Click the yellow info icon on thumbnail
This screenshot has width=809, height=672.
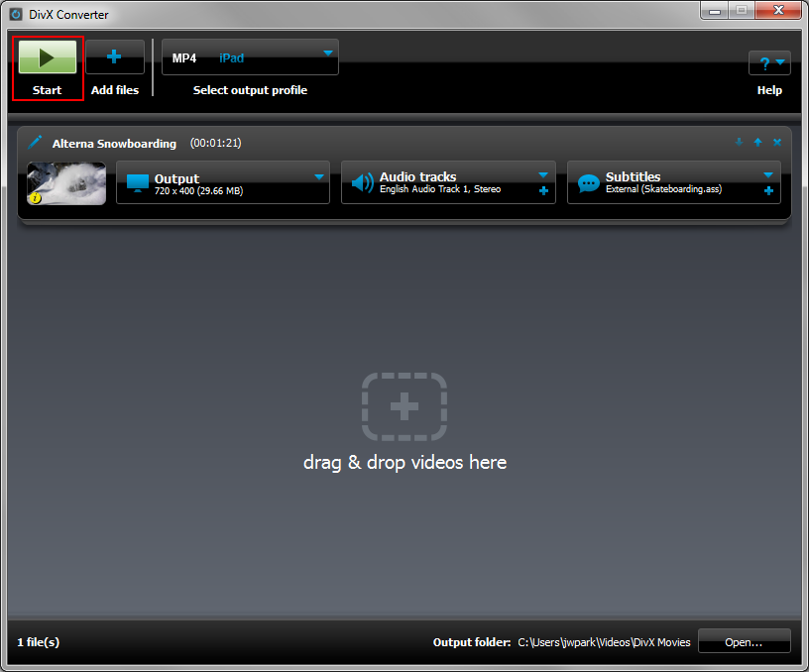coord(35,197)
